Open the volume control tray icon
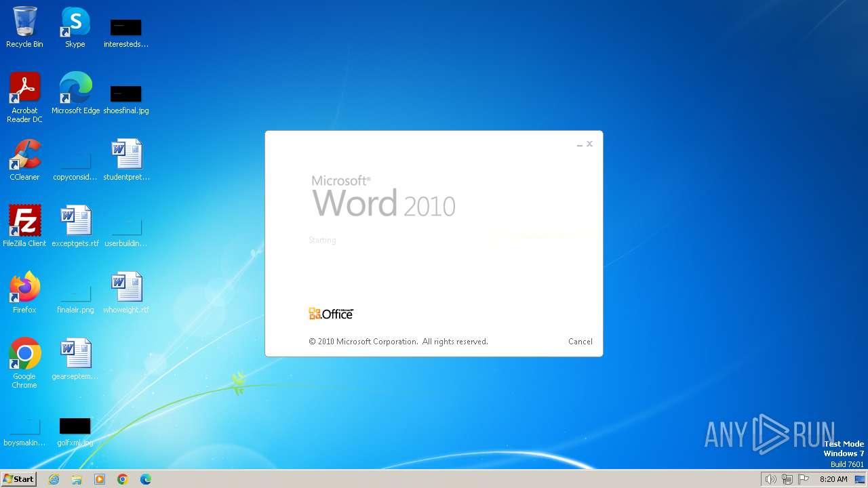This screenshot has height=488, width=868. [770, 479]
